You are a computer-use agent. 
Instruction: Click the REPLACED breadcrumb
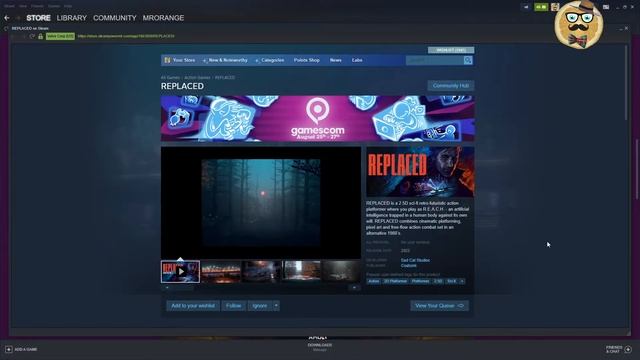(225, 78)
